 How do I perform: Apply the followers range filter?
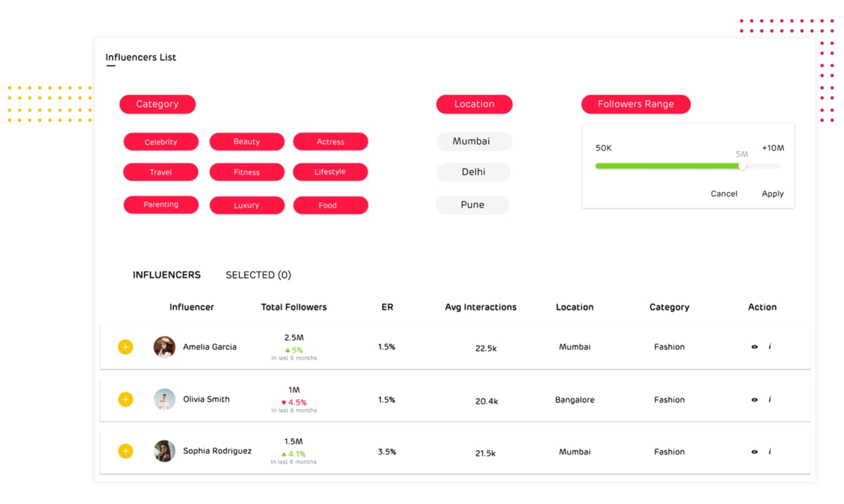click(x=772, y=193)
